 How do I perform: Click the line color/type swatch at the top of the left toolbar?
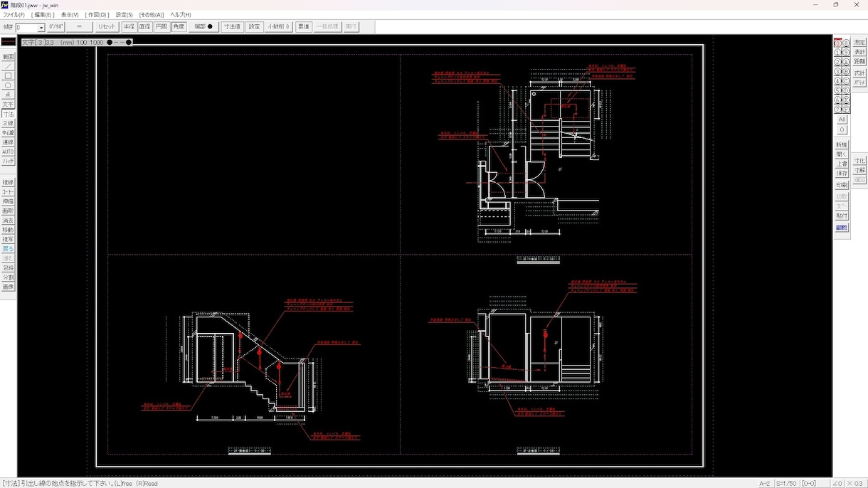(9, 43)
